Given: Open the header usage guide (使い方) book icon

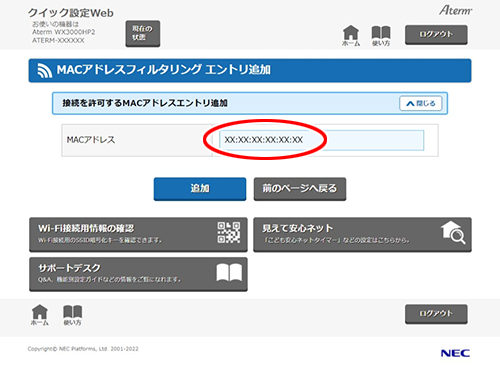Looking at the screenshot, I should tap(381, 36).
